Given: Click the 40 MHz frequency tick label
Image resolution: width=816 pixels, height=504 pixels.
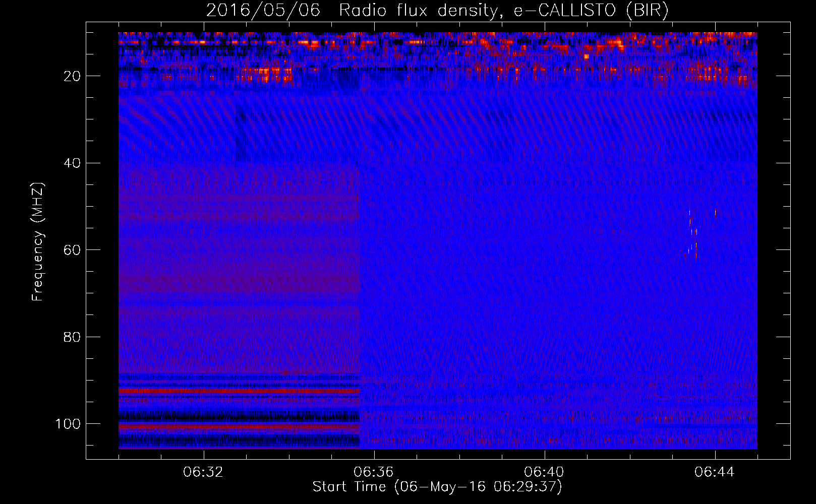Looking at the screenshot, I should click(73, 163).
